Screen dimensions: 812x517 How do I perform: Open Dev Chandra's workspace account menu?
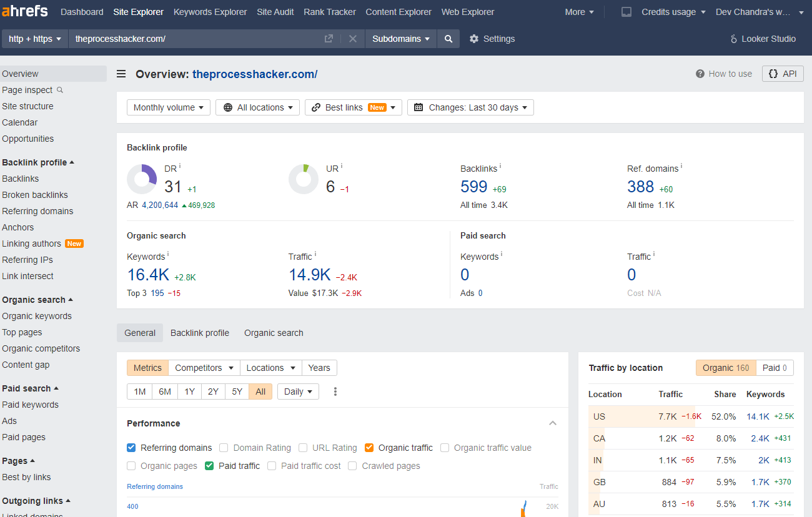point(760,12)
